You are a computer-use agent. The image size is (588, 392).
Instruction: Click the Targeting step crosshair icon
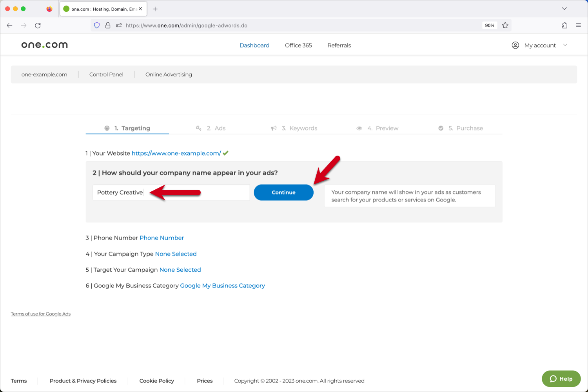point(107,128)
